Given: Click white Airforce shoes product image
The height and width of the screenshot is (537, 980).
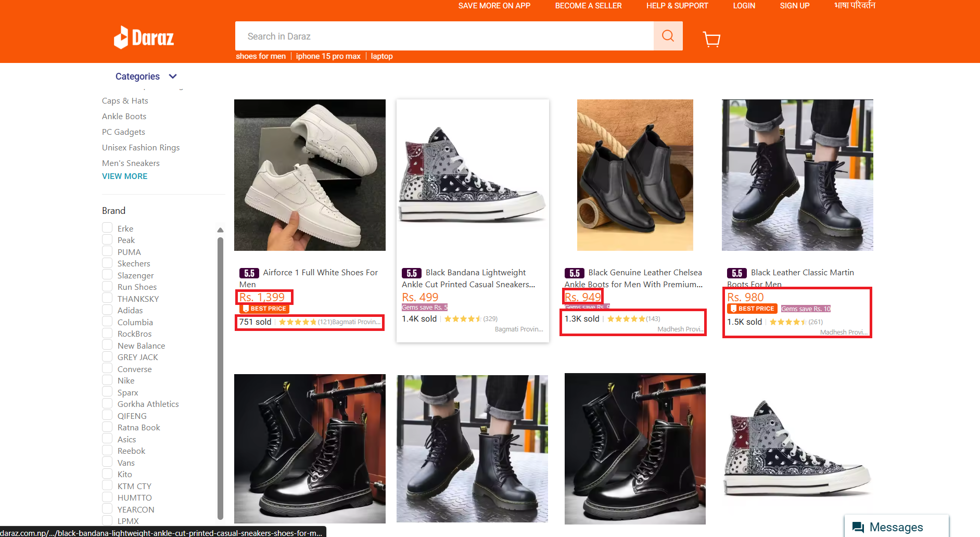Looking at the screenshot, I should (x=310, y=175).
